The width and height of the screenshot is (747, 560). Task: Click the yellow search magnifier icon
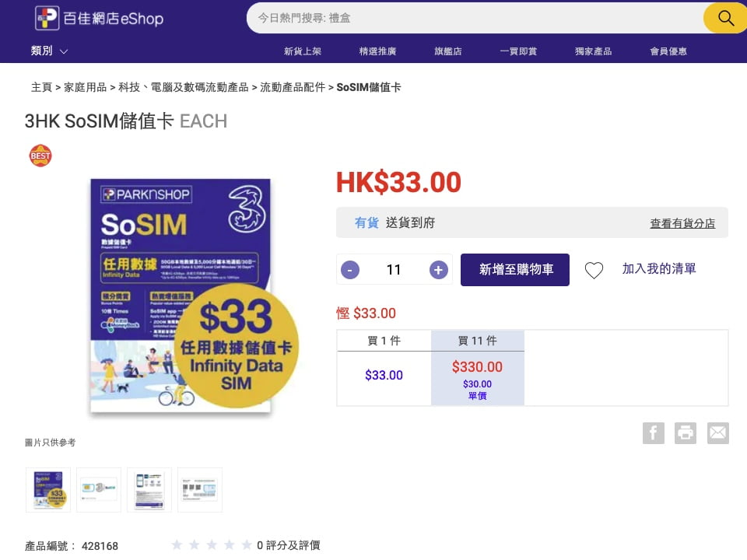725,18
